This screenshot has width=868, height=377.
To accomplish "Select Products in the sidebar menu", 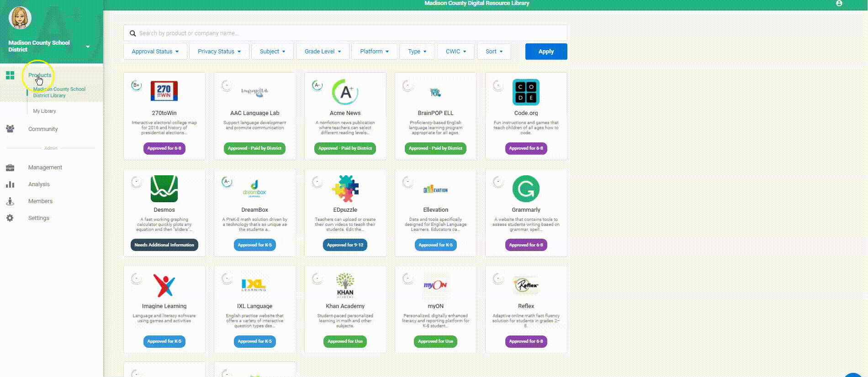I will [x=40, y=75].
